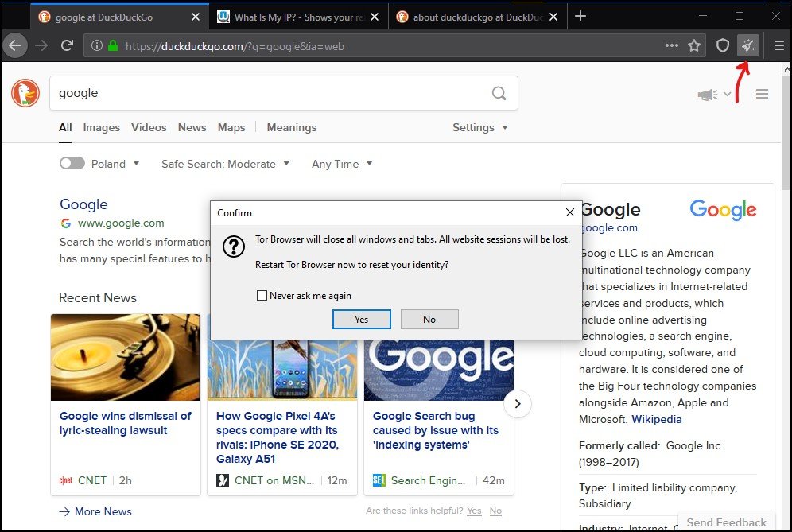Select the Meanings search tab
Screen dimensions: 792x532
[292, 127]
